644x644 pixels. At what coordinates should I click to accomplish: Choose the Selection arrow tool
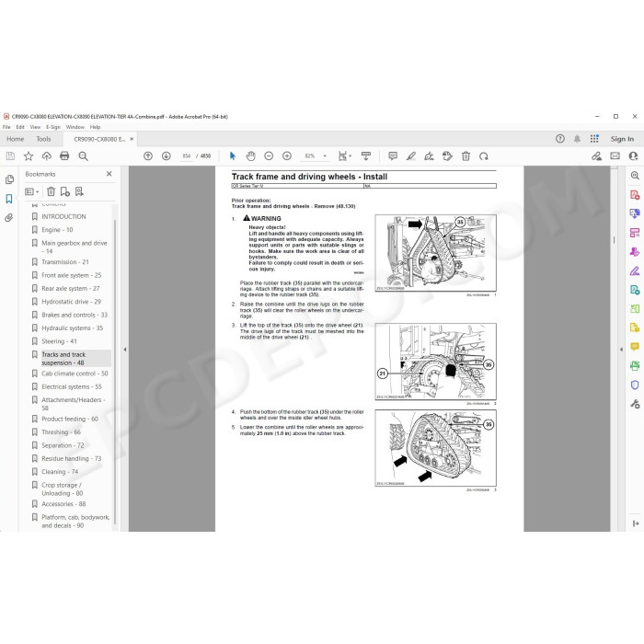pyautogui.click(x=233, y=156)
